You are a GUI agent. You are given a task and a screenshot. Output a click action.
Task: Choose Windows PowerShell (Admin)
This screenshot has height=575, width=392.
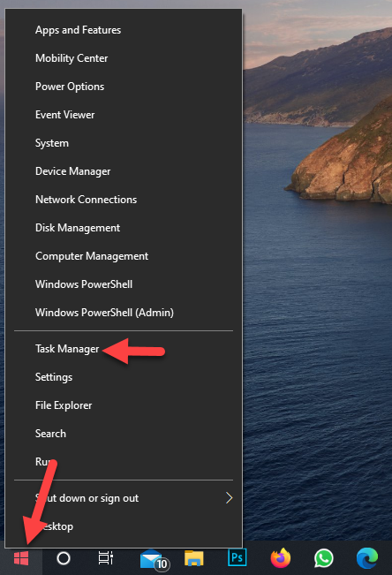(104, 313)
